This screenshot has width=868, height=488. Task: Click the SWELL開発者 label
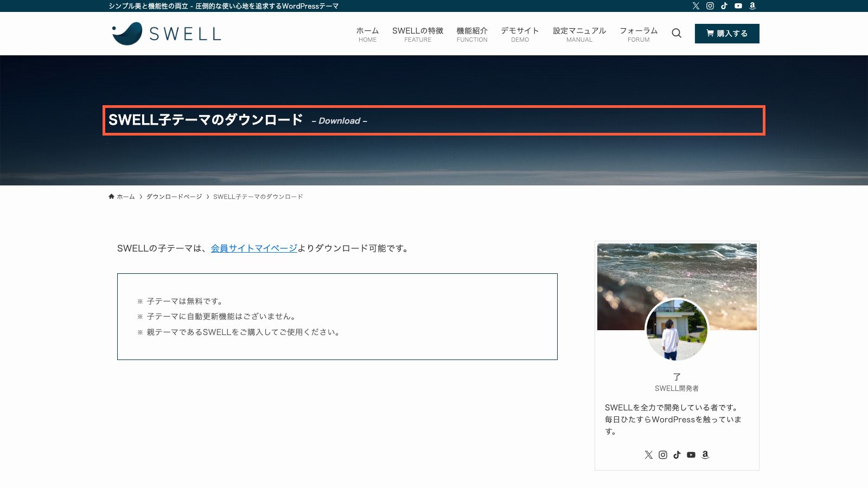(677, 388)
